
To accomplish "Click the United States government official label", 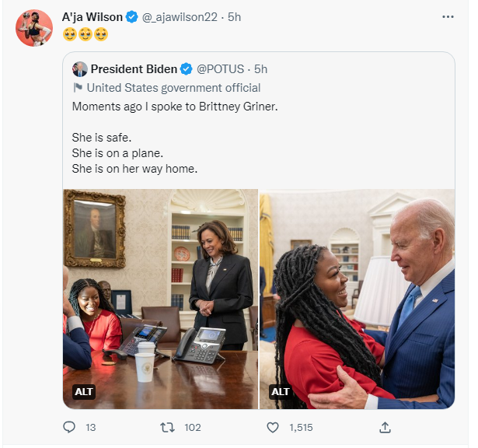I will [173, 88].
